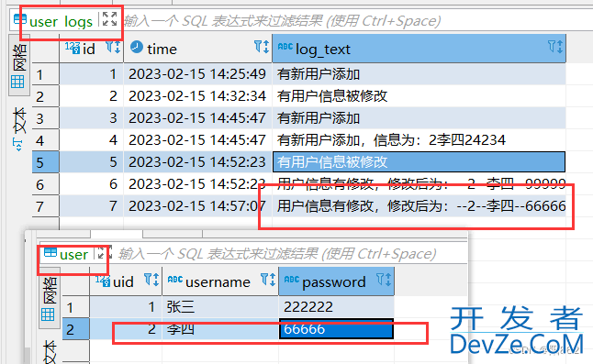Click time cell 2023-02-15 14:32:34
The width and height of the screenshot is (593, 364).
[197, 96]
